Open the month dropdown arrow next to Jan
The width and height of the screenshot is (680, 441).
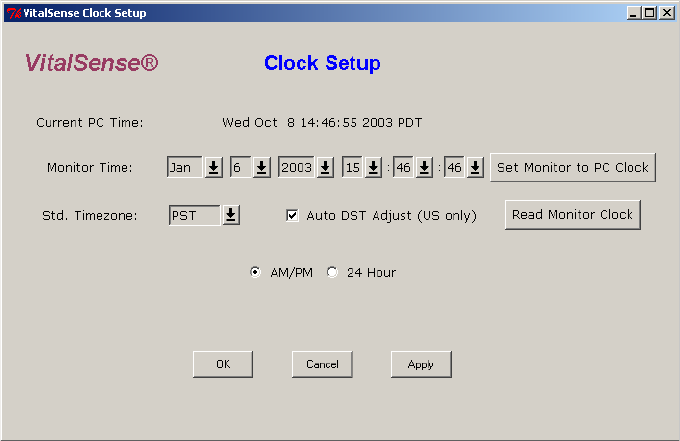click(x=213, y=167)
